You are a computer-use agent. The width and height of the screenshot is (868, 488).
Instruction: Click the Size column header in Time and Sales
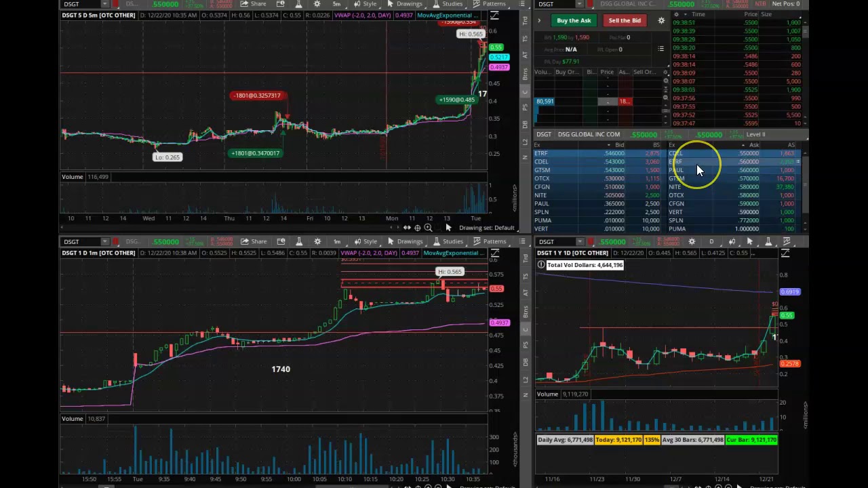[766, 14]
